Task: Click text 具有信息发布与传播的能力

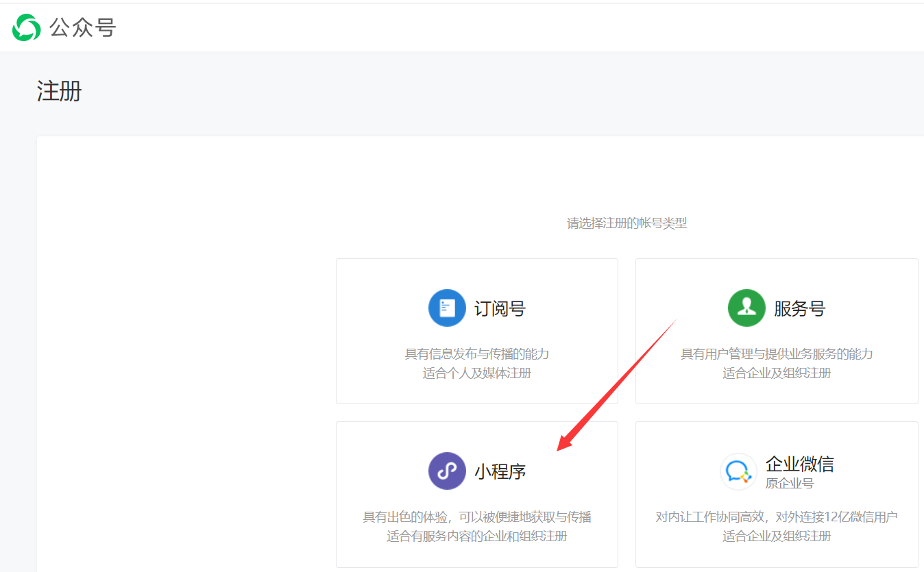Action: [x=477, y=354]
